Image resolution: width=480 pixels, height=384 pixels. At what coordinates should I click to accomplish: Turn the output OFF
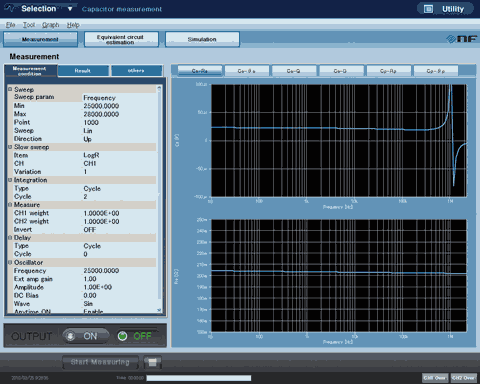(x=137, y=336)
